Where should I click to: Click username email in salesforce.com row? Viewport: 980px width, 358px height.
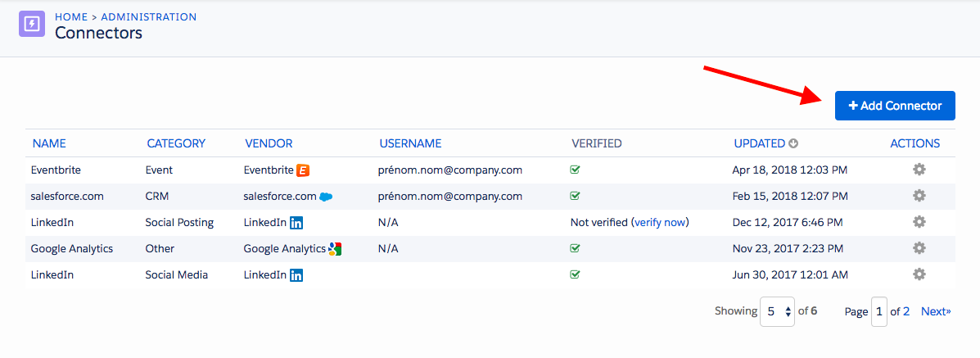click(450, 196)
